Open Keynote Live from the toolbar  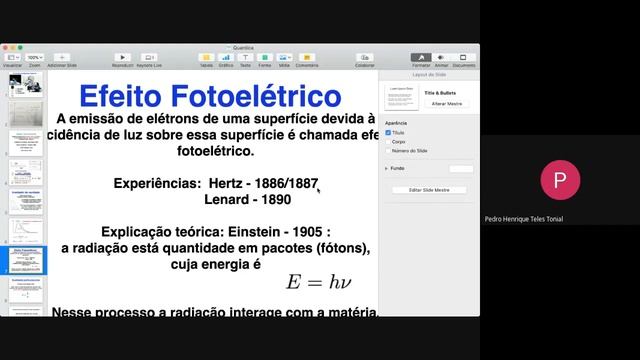click(x=149, y=58)
